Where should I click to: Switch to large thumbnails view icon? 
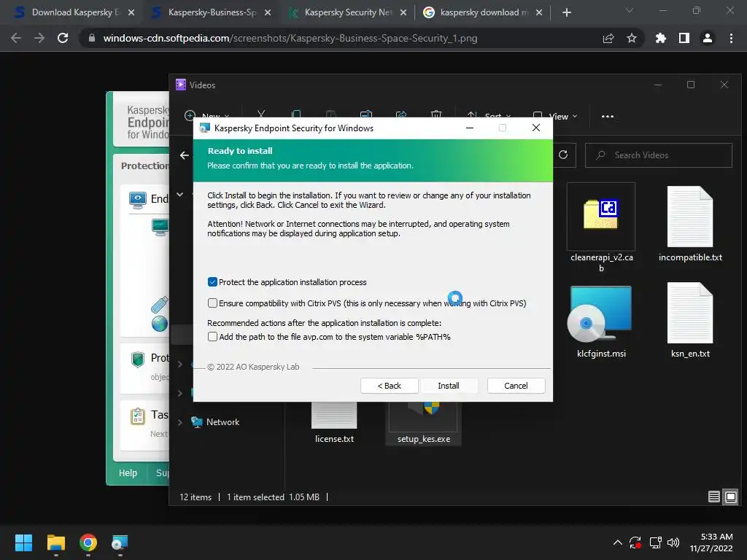(x=730, y=497)
